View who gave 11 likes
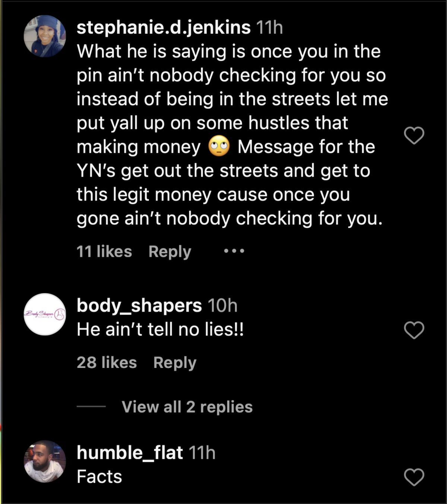 [104, 252]
